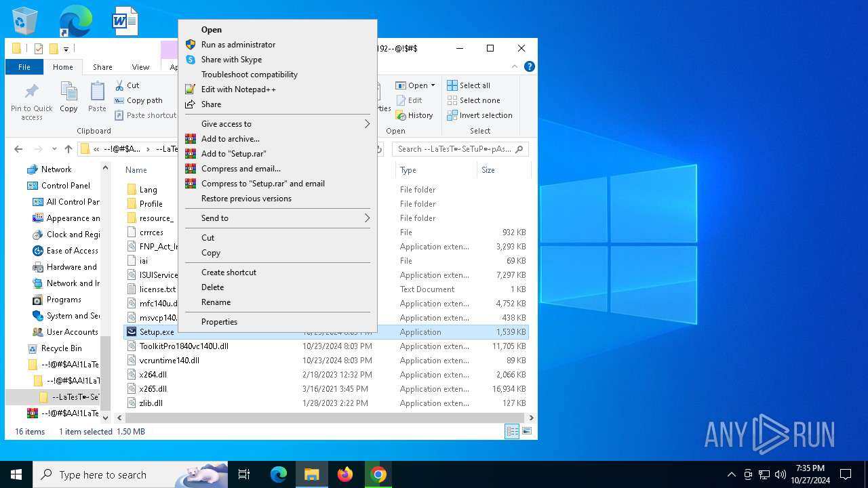This screenshot has width=868, height=488.
Task: Switch to large icons view toggle
Action: 526,431
